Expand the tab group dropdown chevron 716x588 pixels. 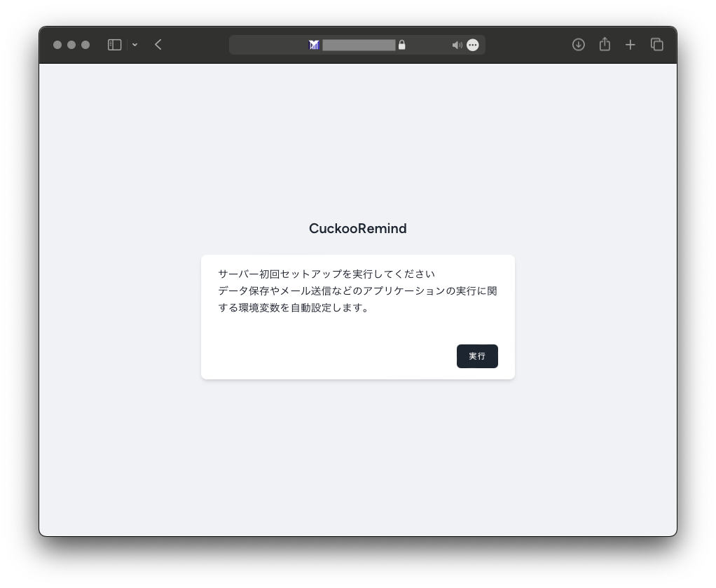click(135, 45)
